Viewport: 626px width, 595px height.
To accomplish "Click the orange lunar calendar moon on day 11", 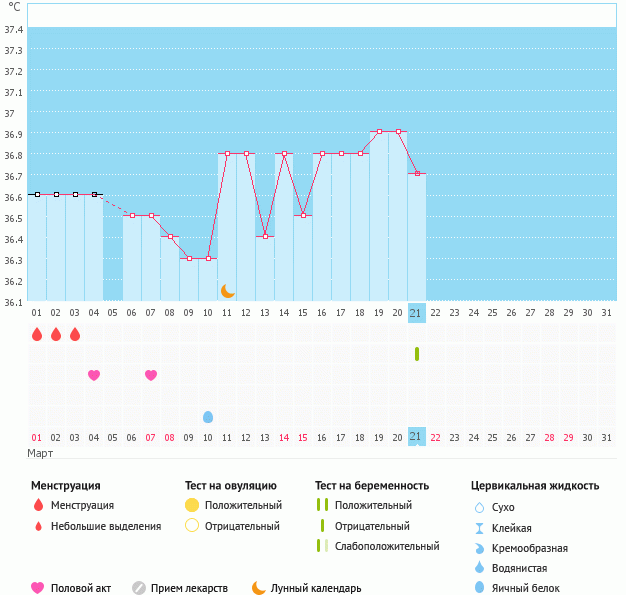I will (x=227, y=290).
